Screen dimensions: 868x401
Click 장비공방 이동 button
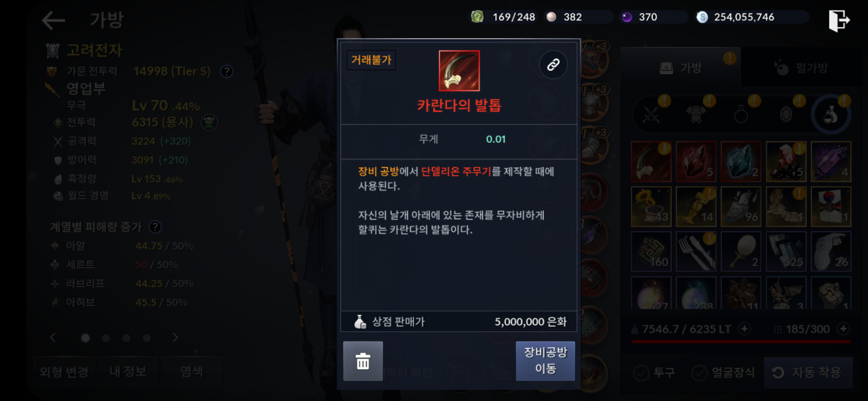click(x=545, y=361)
